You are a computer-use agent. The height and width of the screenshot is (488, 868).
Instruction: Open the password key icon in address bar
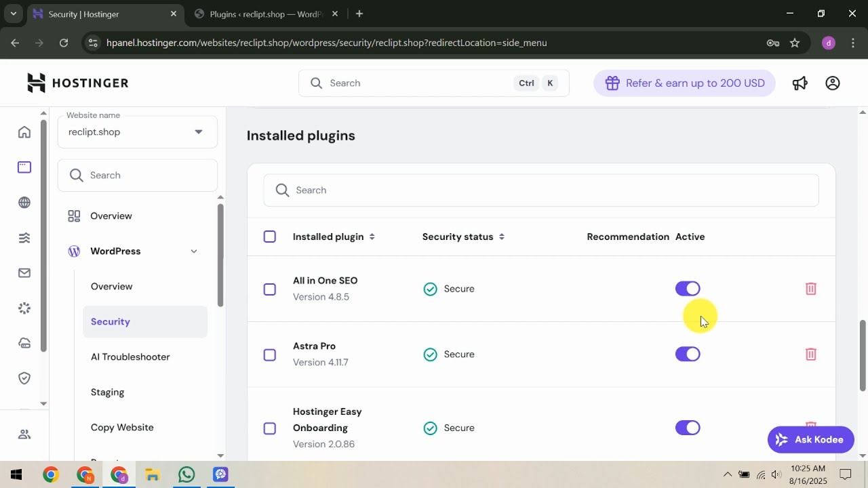(x=772, y=43)
